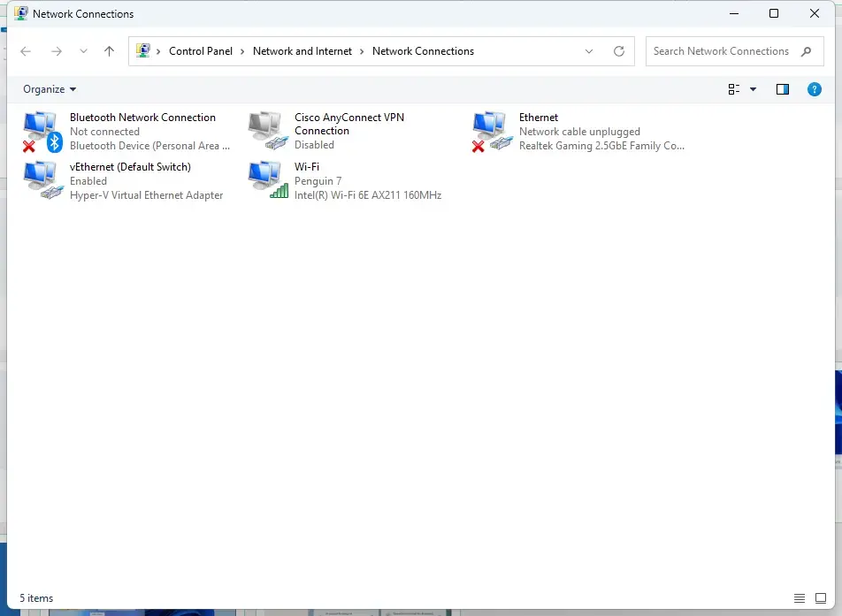The width and height of the screenshot is (842, 616).
Task: Click Intel(R) Wi-Fi 6E AX211 160MHz text
Action: pos(368,195)
